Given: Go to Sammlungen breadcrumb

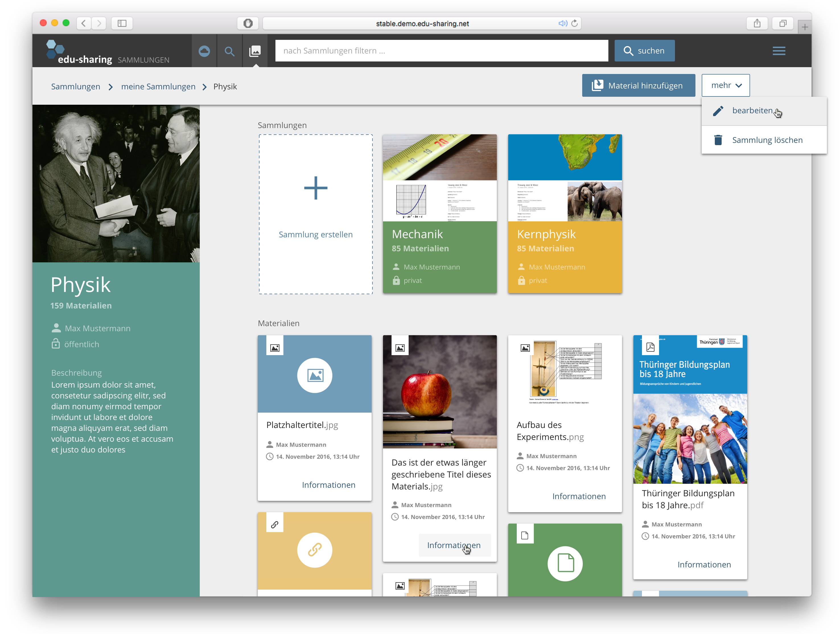Looking at the screenshot, I should click(76, 87).
